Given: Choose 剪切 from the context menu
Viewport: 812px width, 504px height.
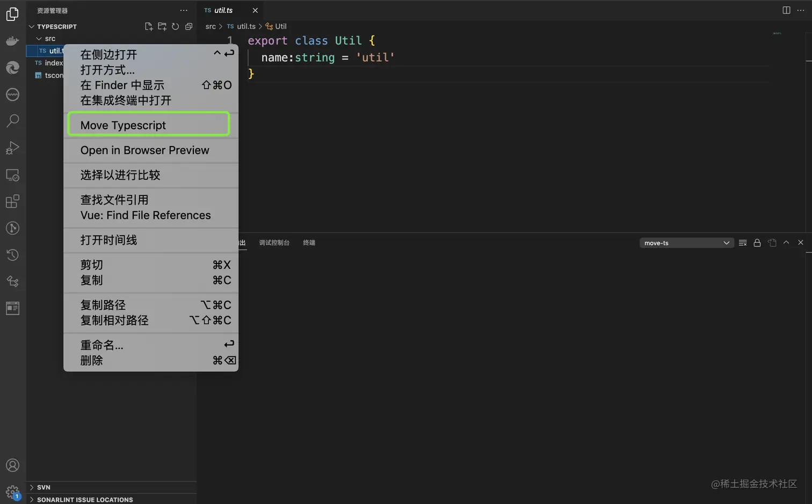Looking at the screenshot, I should [x=151, y=265].
